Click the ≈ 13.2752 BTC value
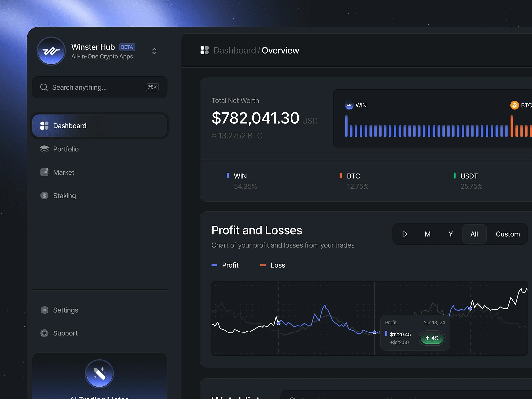This screenshot has height=399, width=532. click(237, 136)
